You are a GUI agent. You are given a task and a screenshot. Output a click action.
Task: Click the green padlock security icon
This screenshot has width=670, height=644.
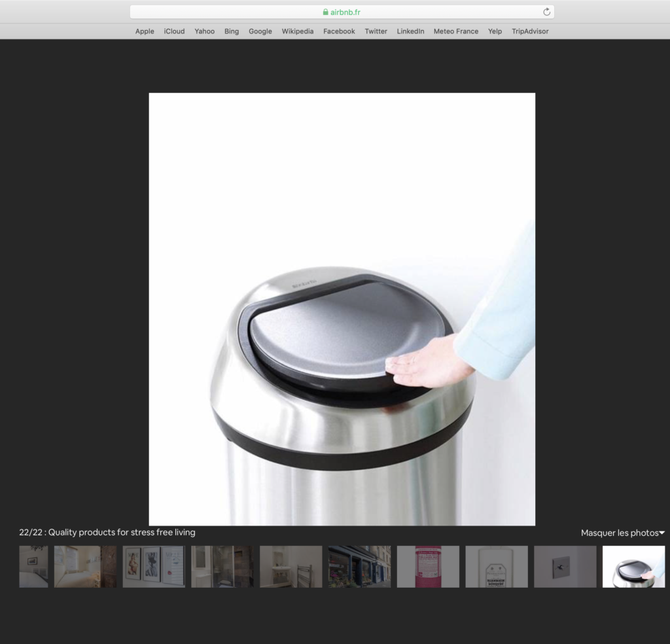tap(325, 12)
